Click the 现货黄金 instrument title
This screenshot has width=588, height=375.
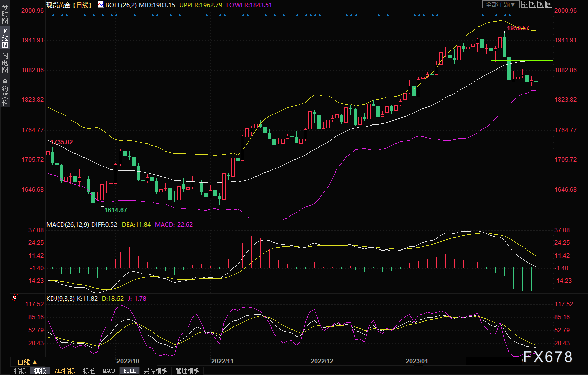point(58,5)
